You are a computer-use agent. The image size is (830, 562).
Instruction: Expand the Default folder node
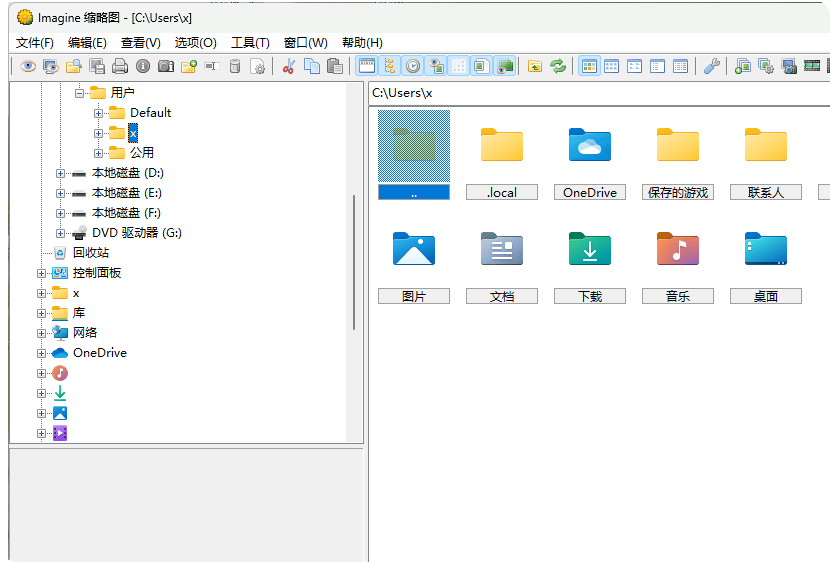point(98,113)
